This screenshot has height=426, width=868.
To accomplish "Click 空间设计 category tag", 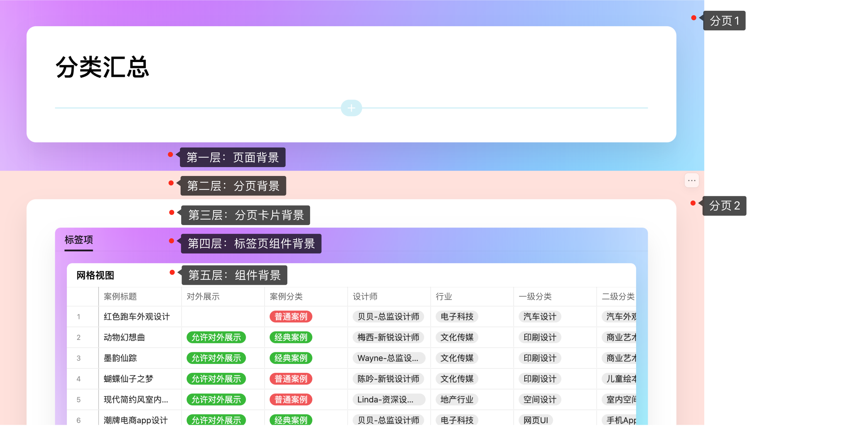I will (x=540, y=399).
